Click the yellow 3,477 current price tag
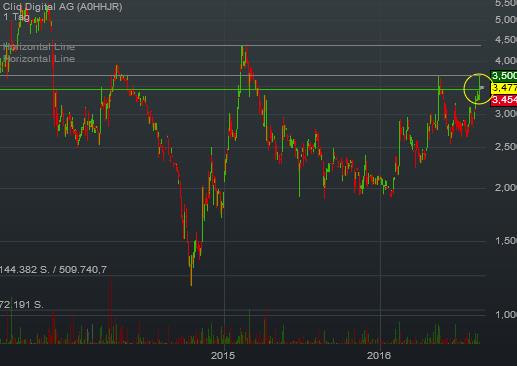This screenshot has width=517, height=366. pos(504,88)
